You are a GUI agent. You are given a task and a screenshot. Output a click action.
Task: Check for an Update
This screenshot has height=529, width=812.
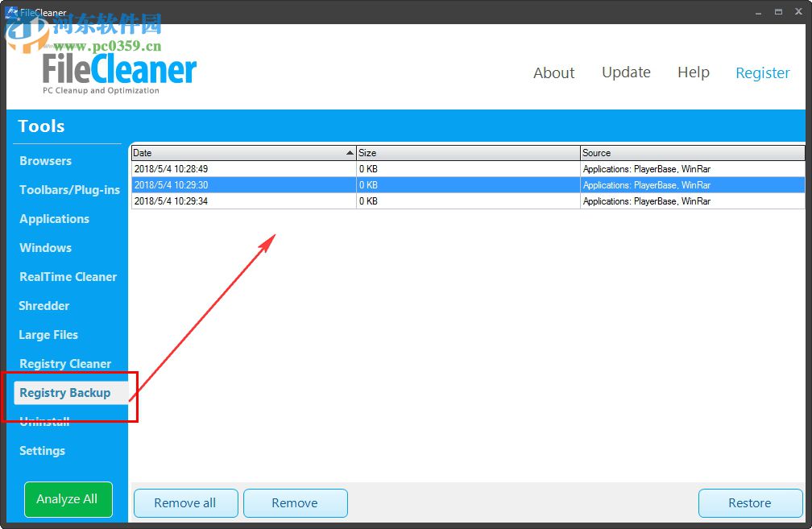tap(626, 72)
